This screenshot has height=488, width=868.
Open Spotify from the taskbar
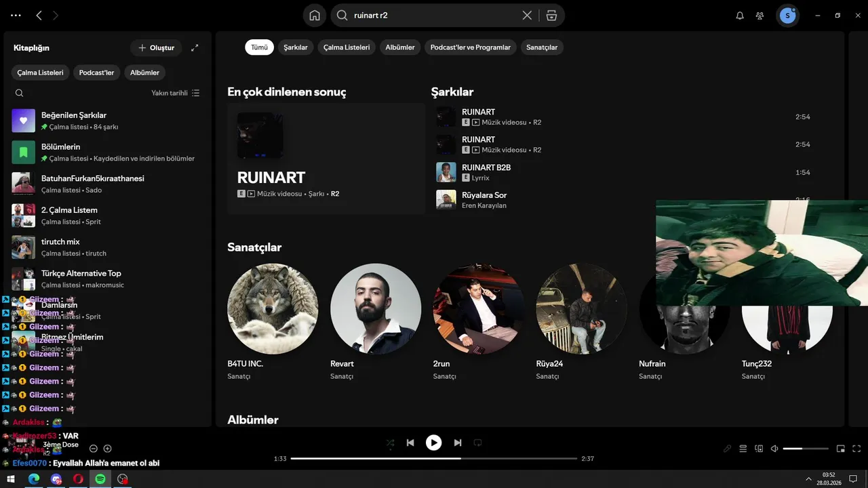coord(100,479)
